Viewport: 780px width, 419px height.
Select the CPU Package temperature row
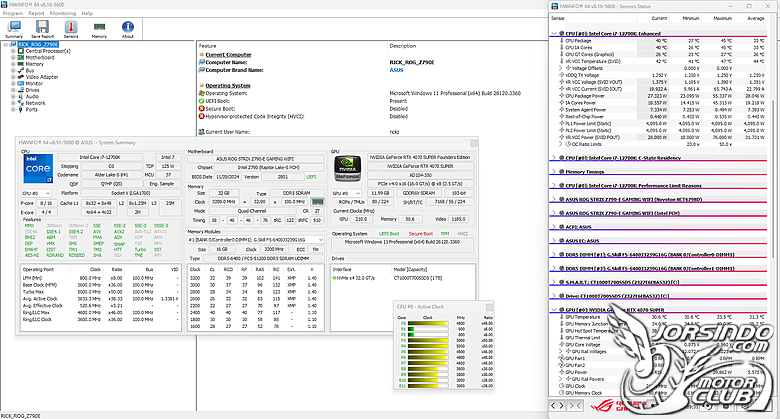click(x=659, y=41)
